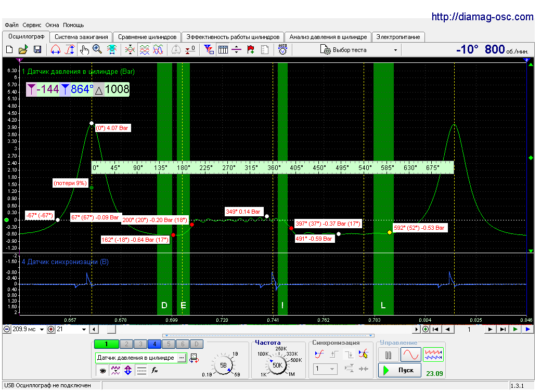The height and width of the screenshot is (392, 541).
Task: Click the vertical compress waveform icon
Action: click(x=130, y=49)
